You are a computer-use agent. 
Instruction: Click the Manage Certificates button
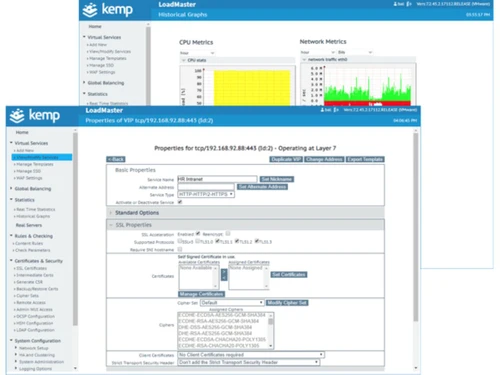click(x=201, y=294)
